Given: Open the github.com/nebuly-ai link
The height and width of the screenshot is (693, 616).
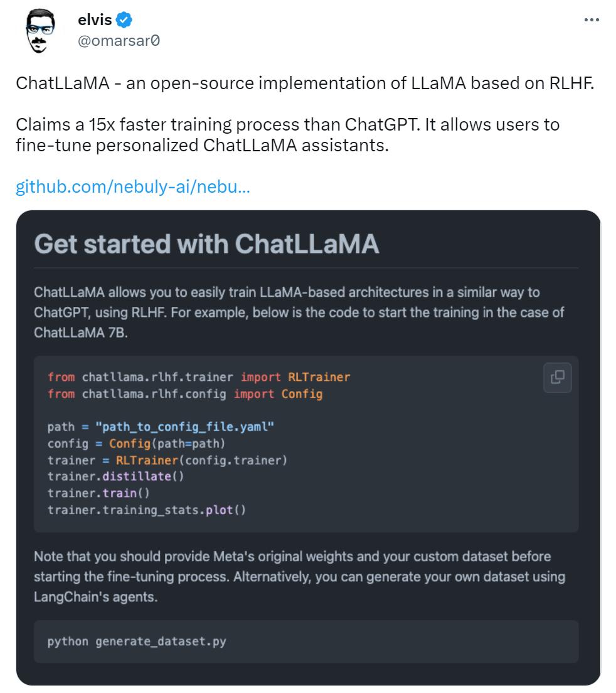Looking at the screenshot, I should (x=133, y=187).
